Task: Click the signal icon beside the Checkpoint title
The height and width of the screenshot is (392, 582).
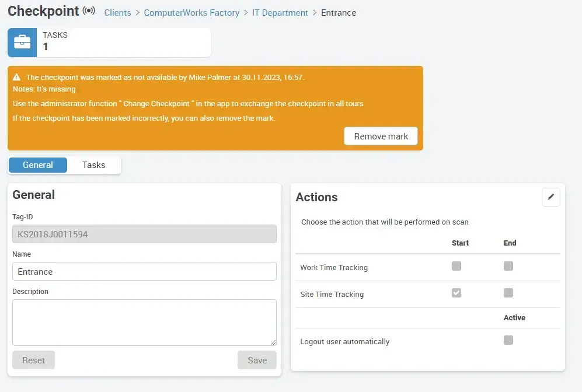Action: click(90, 10)
